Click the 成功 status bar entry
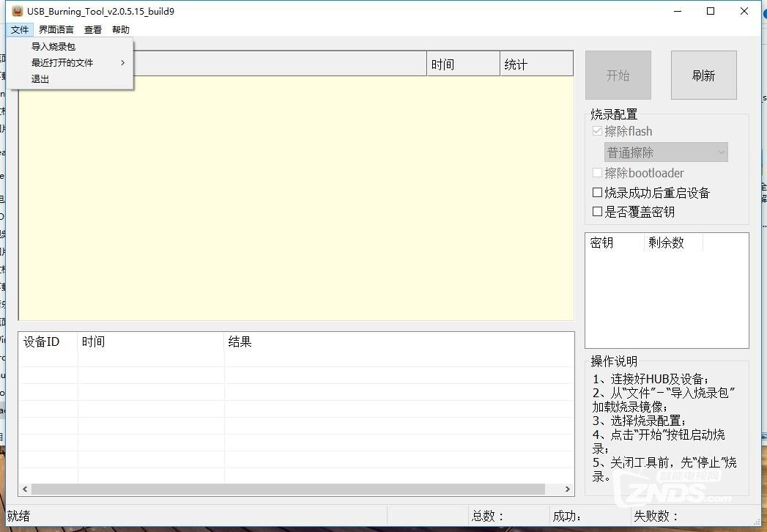This screenshot has width=767, height=532. [567, 516]
